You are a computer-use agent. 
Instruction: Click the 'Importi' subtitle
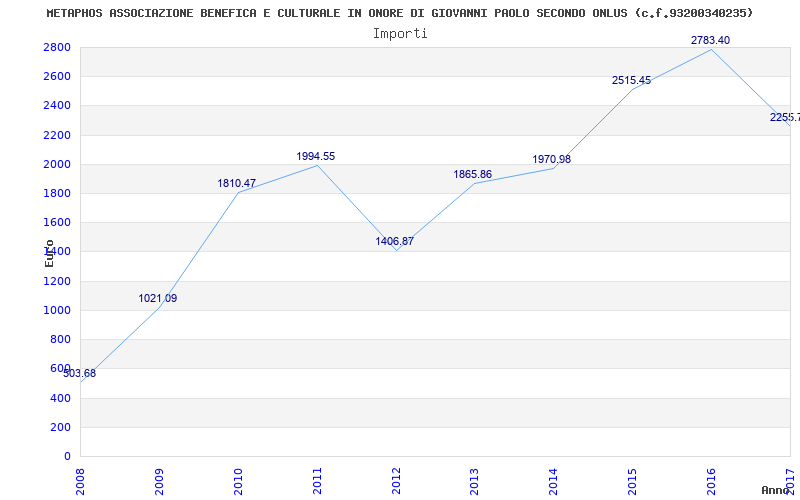(x=400, y=34)
